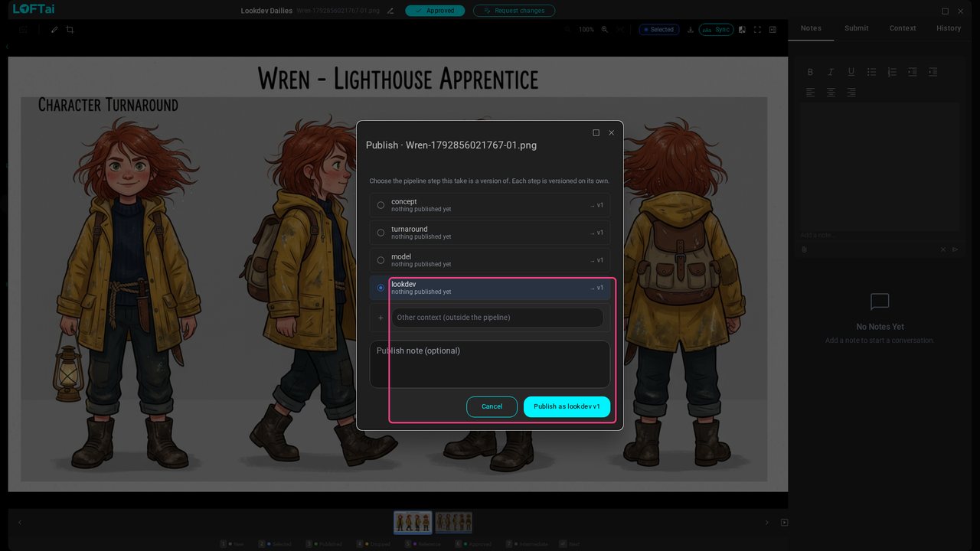
Task: Send the note with the arrow icon
Action: tap(955, 249)
